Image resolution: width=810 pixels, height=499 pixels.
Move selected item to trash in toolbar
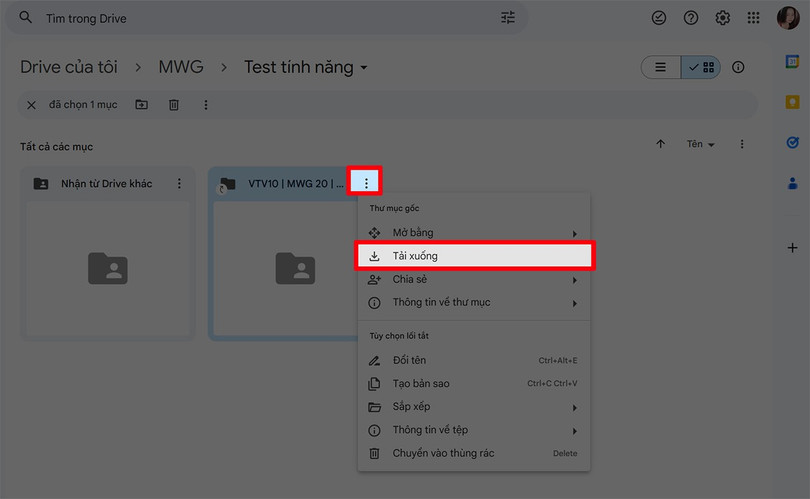click(x=173, y=105)
